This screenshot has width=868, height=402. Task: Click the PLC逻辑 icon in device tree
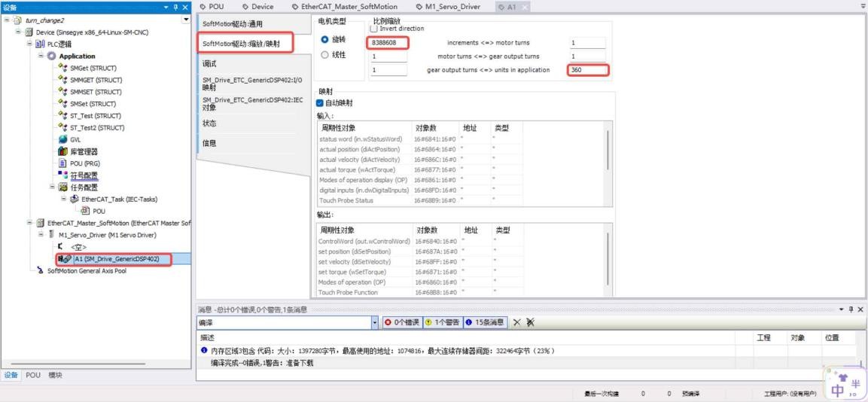click(40, 44)
